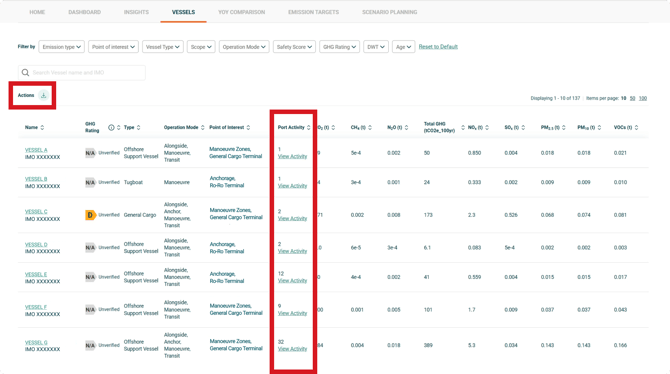Image resolution: width=670 pixels, height=374 pixels.
Task: Open View Activity for VESSEL C
Action: pos(292,218)
